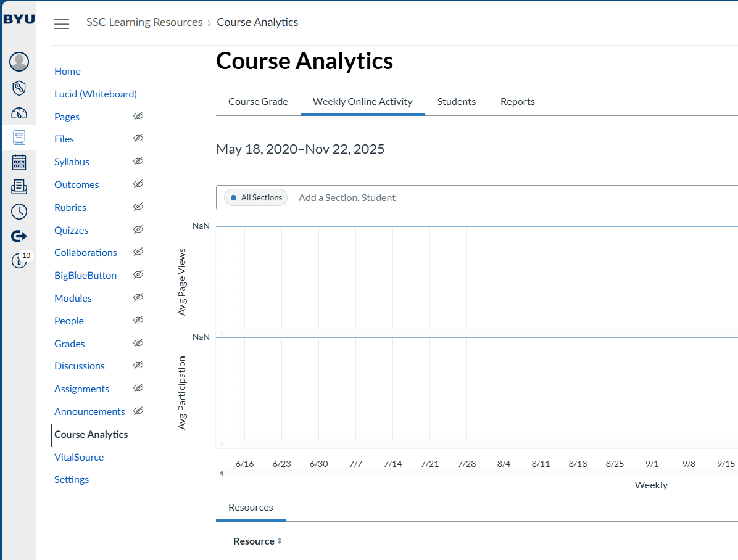Click the Course Analytics breadcrumb

(x=257, y=23)
